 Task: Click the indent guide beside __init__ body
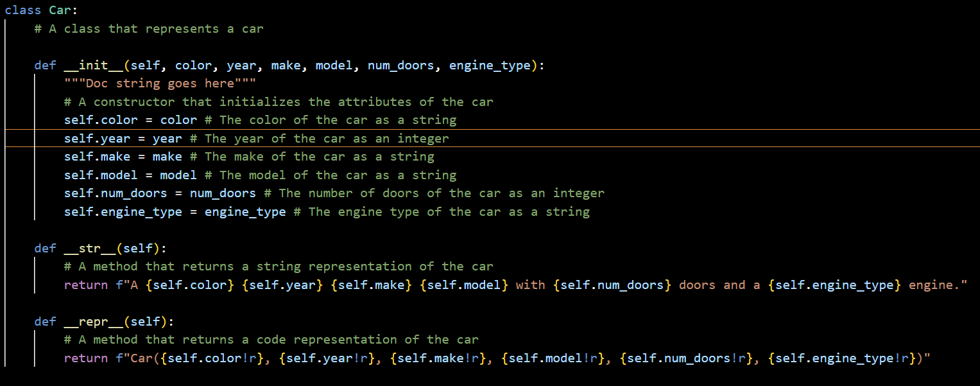(34, 161)
